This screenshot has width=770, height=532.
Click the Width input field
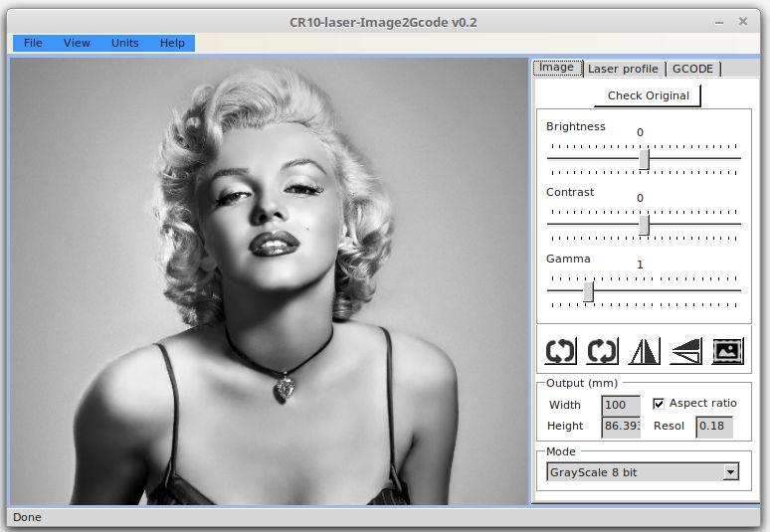click(x=621, y=406)
